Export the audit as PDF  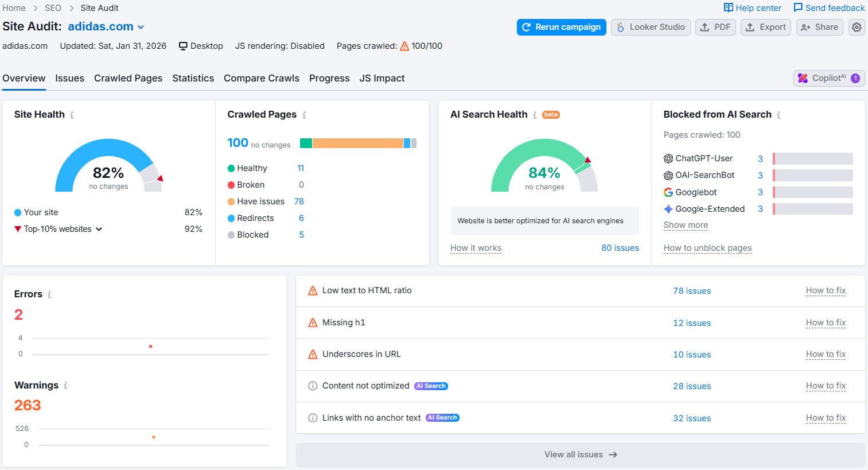coord(715,27)
